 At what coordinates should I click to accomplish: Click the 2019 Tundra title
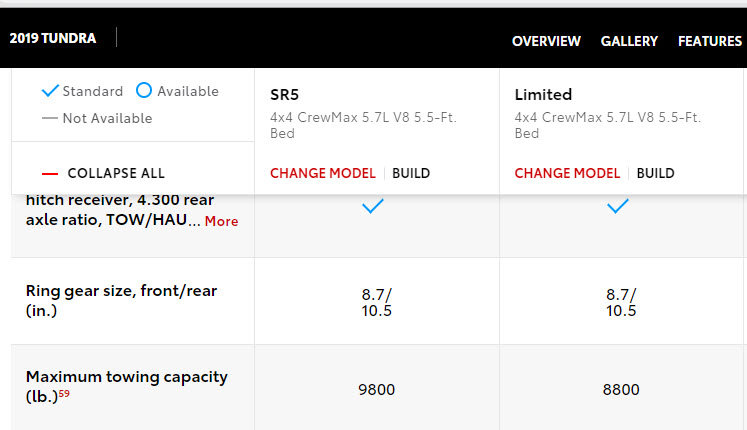pyautogui.click(x=53, y=38)
